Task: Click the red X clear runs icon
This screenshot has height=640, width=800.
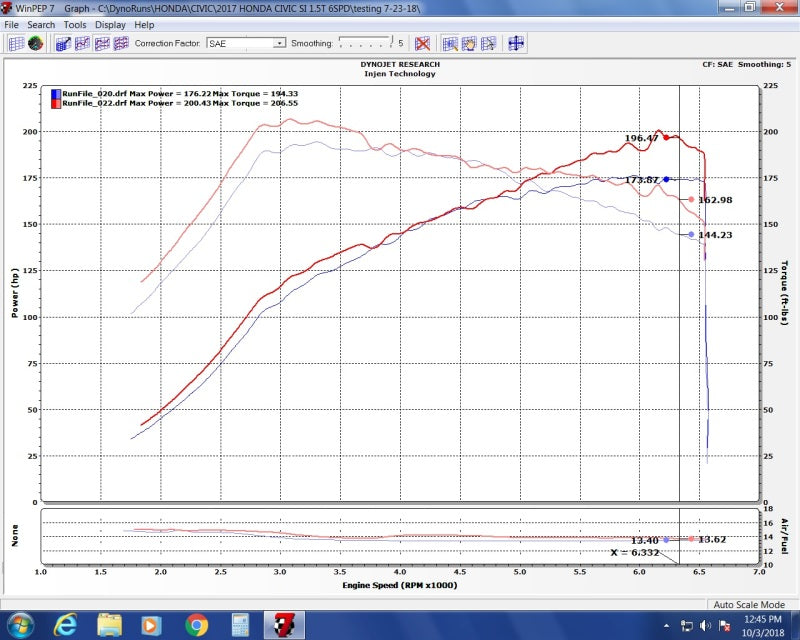Action: [x=423, y=42]
